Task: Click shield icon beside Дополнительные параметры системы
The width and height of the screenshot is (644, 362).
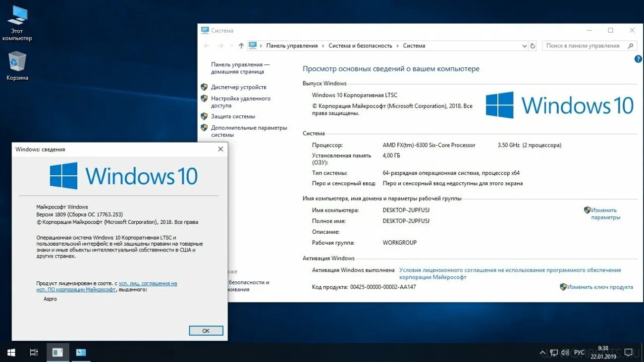Action: tap(204, 128)
